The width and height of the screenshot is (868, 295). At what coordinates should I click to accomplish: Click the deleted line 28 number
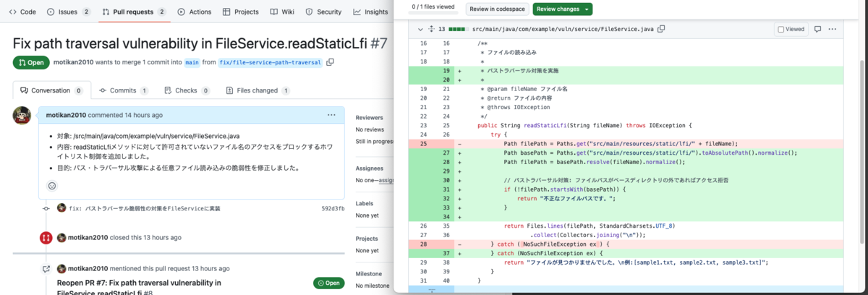pyautogui.click(x=424, y=244)
